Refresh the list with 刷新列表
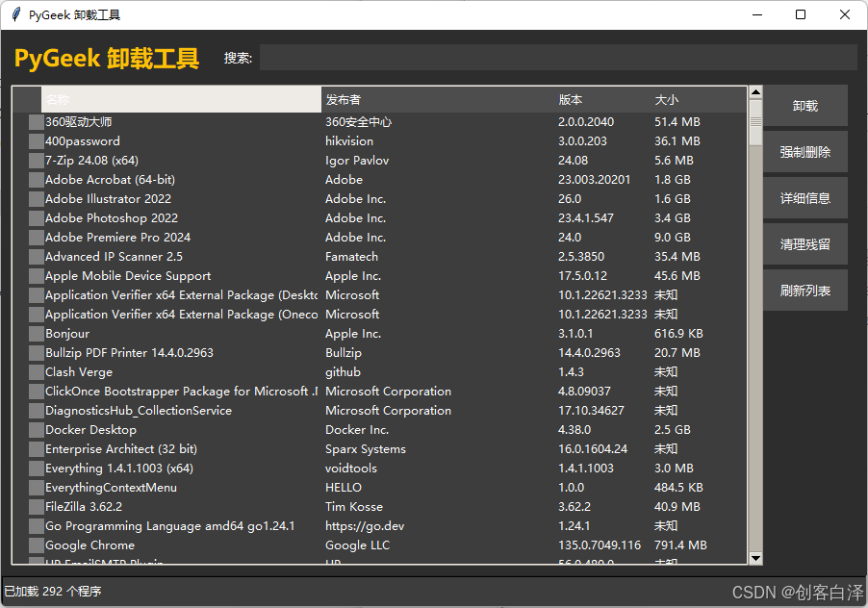Screen dimensions: 868x608 (x=804, y=291)
